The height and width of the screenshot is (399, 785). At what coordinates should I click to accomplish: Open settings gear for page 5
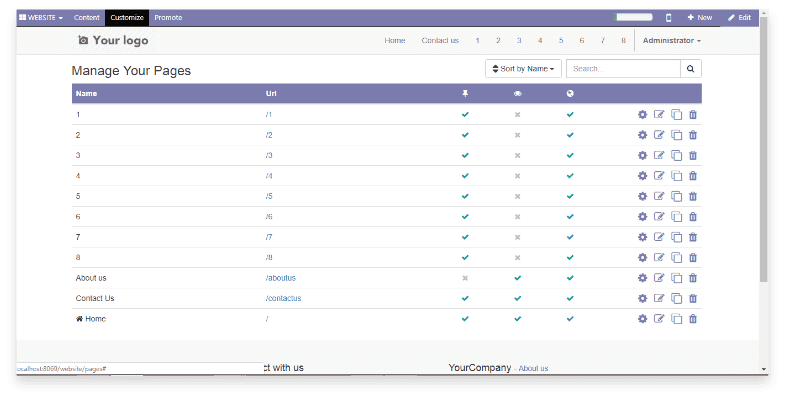pyautogui.click(x=642, y=196)
